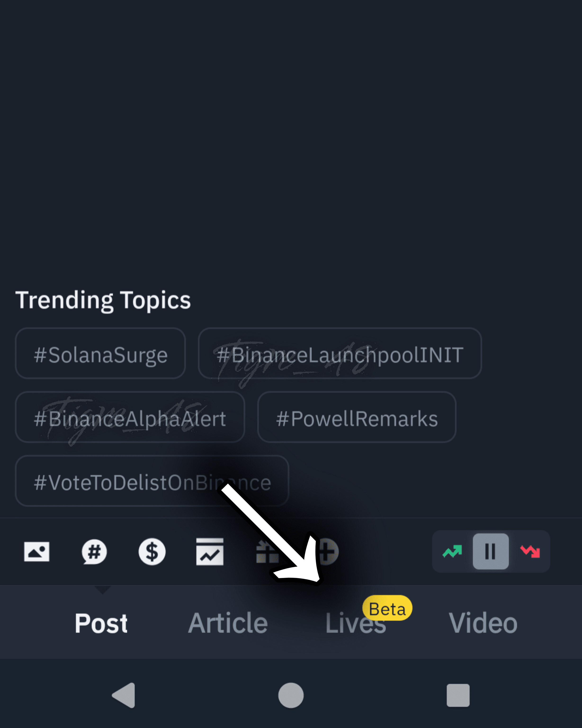Tap the dollar coin tag icon
Screen dimensions: 582x728
point(152,552)
